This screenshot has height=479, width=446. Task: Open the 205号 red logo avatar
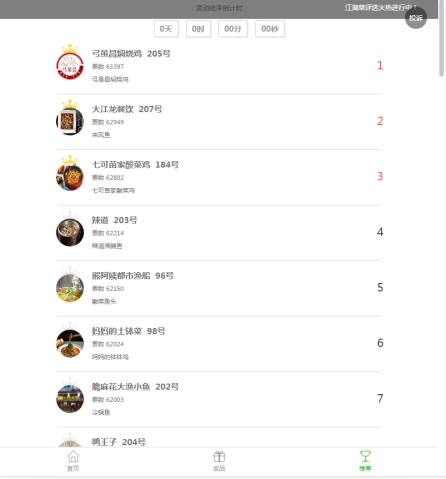(70, 66)
